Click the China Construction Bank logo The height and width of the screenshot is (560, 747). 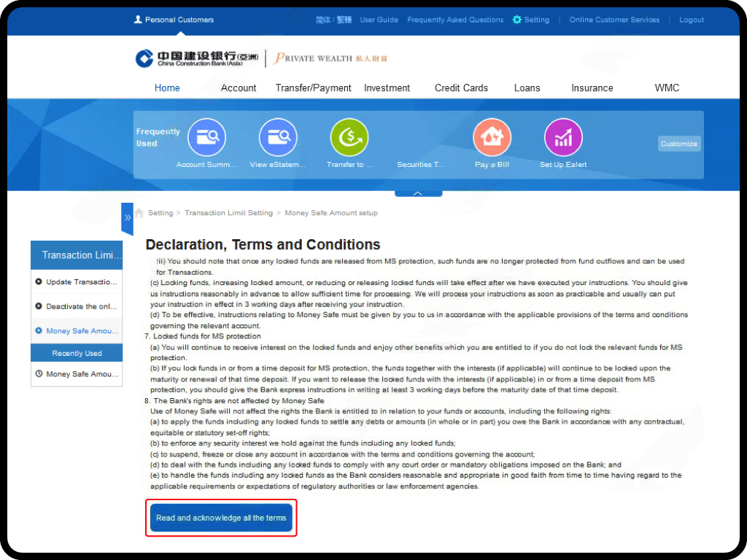tap(187, 58)
